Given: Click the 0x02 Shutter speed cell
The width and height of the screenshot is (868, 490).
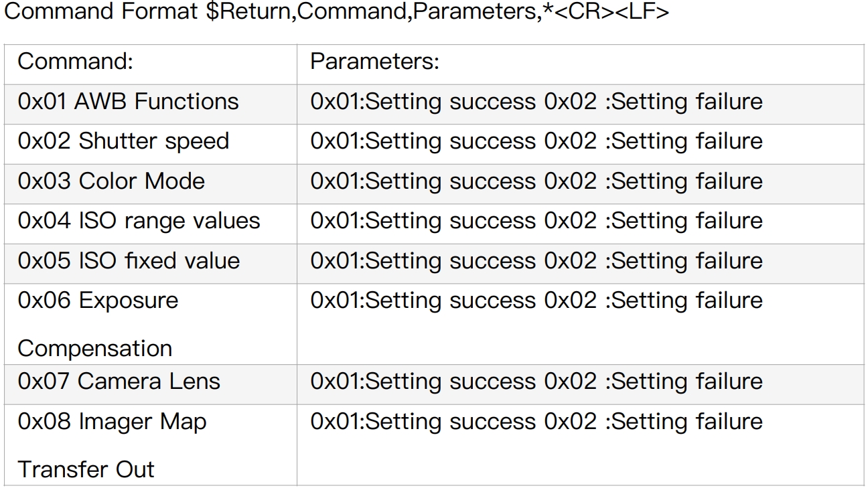Looking at the screenshot, I should pyautogui.click(x=123, y=141).
